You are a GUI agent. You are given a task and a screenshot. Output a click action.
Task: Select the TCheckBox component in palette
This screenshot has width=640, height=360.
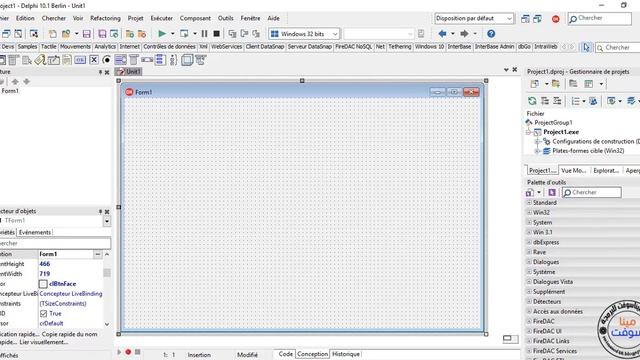click(x=94, y=60)
